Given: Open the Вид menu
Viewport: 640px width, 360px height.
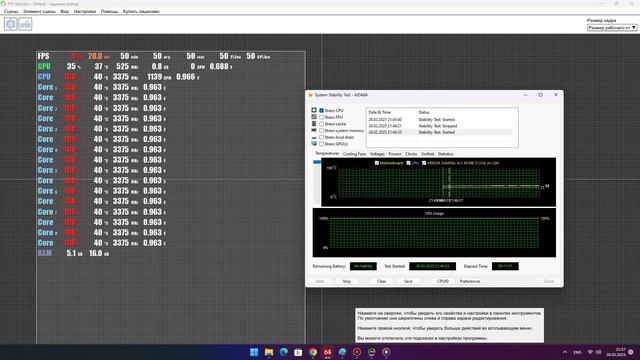Looking at the screenshot, I should click(64, 11).
